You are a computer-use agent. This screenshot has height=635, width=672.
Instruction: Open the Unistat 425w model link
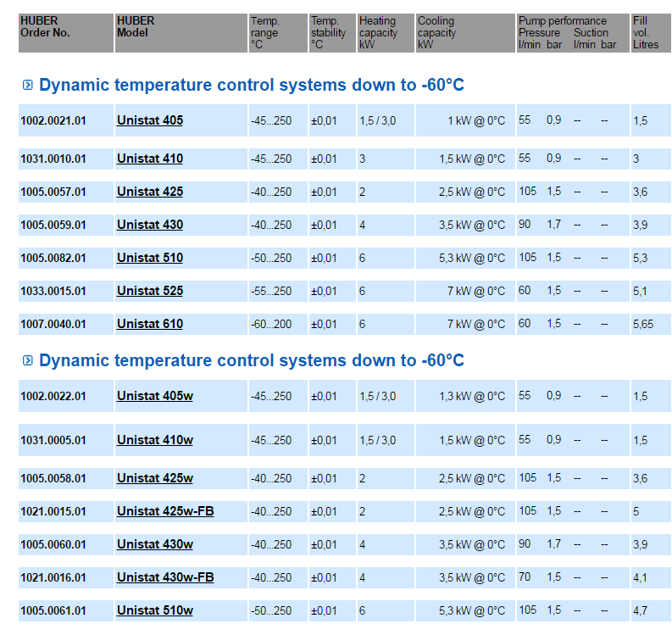pos(155,478)
